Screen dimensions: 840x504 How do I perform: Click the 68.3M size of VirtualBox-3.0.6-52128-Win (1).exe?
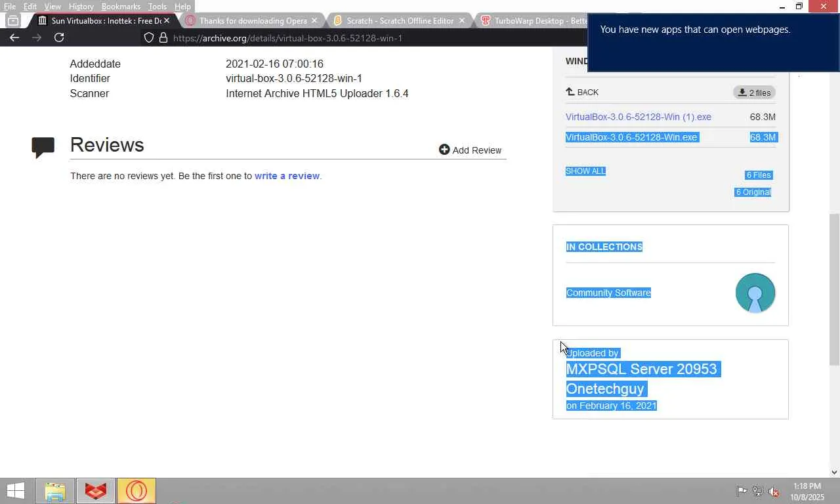pos(763,117)
